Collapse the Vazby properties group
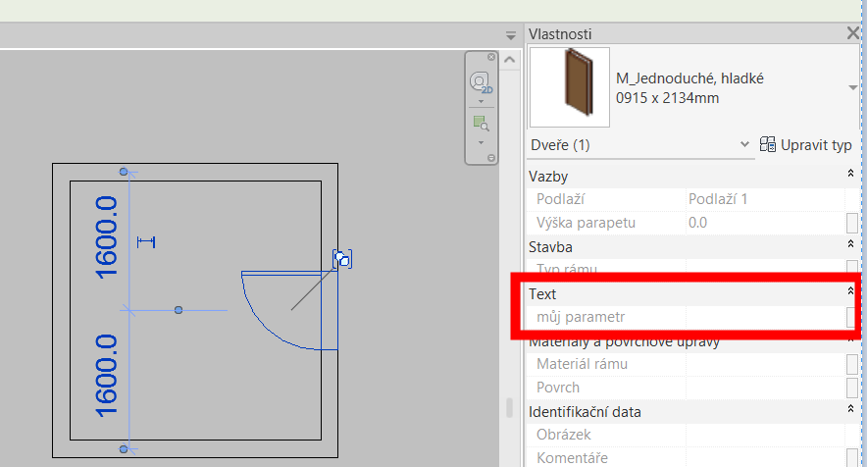 (850, 174)
